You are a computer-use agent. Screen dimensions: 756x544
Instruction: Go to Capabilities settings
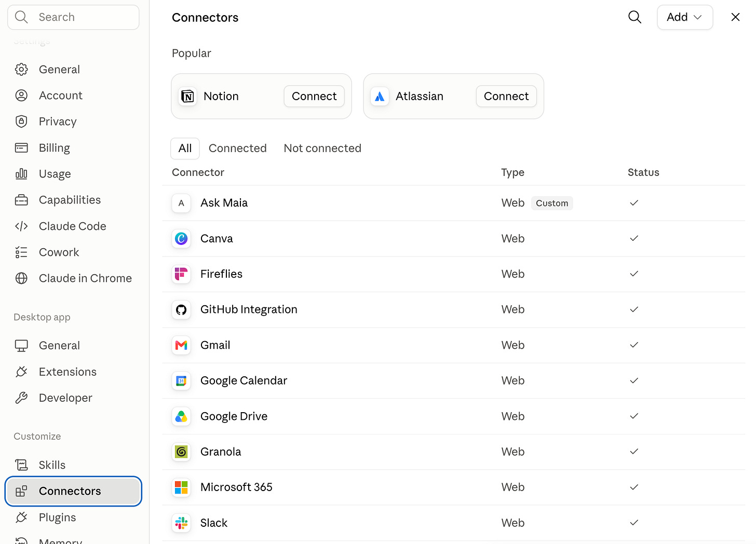tap(73, 200)
